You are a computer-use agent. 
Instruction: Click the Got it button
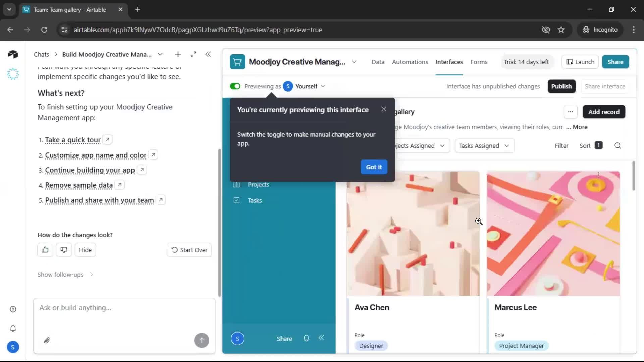[x=374, y=167]
